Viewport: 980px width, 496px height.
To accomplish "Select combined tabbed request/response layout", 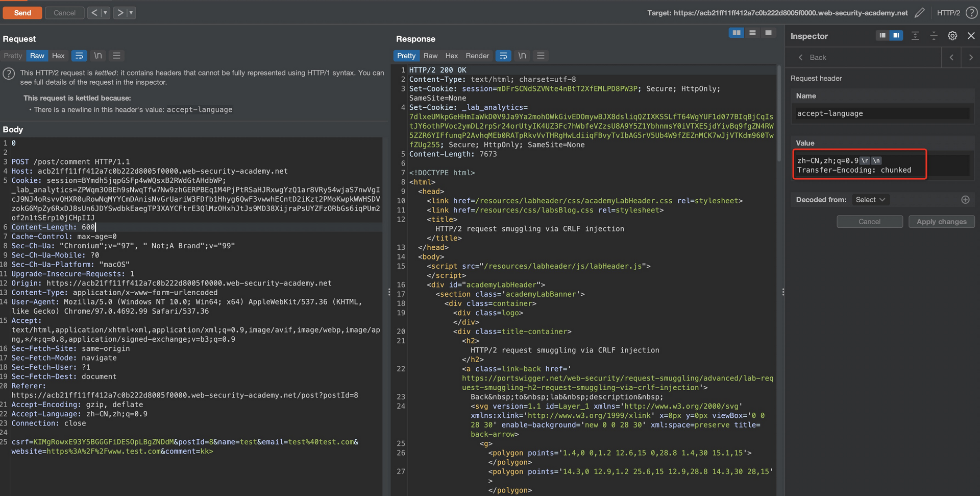I will coord(768,33).
